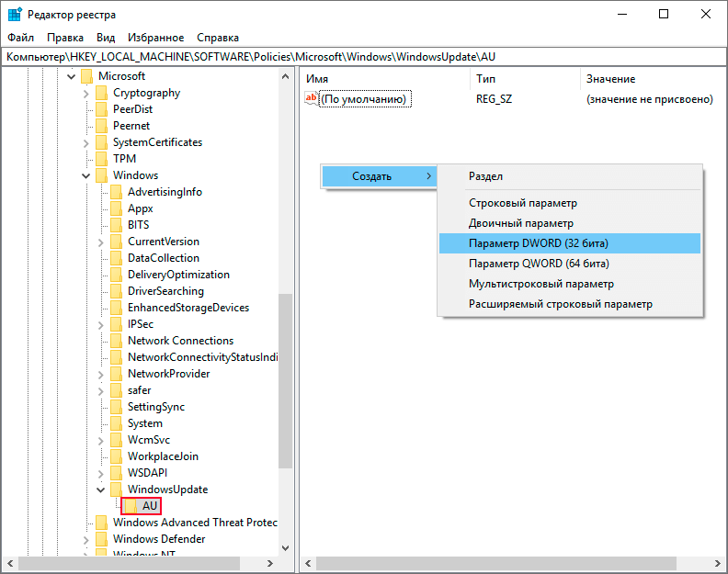Image resolution: width=728 pixels, height=574 pixels.
Task: Click the Network Connections folder icon
Action: pos(117,341)
